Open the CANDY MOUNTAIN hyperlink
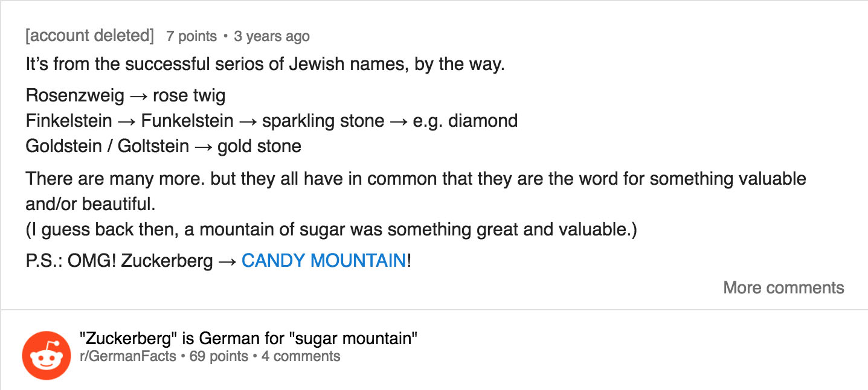 click(x=323, y=261)
